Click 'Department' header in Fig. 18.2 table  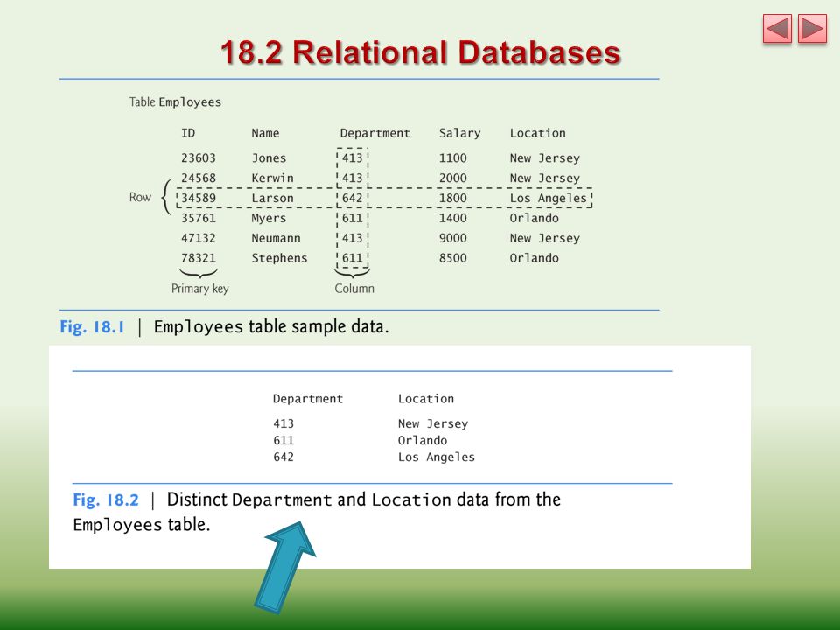tap(308, 399)
